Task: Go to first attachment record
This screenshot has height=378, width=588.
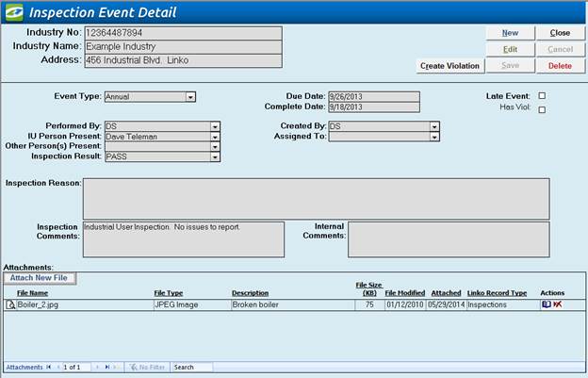Action: click(x=49, y=367)
